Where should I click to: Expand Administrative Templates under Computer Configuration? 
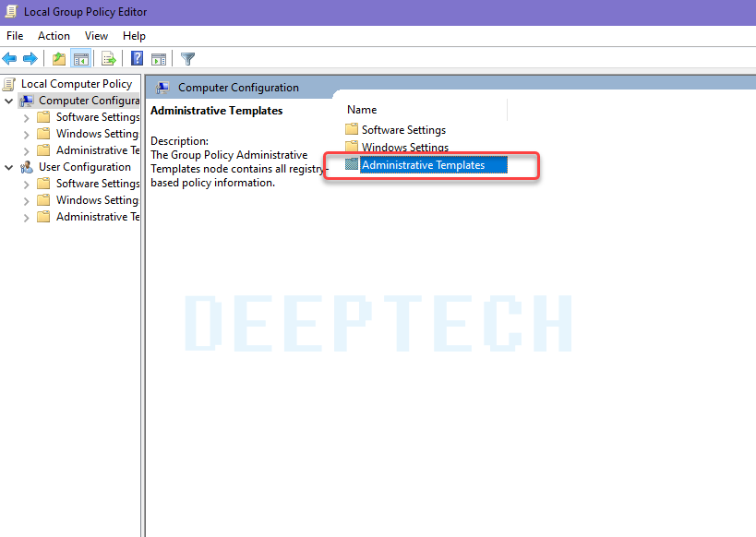click(x=27, y=151)
